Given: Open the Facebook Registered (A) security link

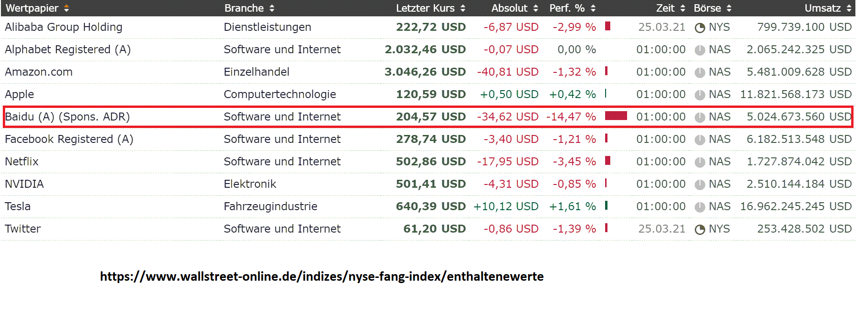Looking at the screenshot, I should pyautogui.click(x=69, y=139).
